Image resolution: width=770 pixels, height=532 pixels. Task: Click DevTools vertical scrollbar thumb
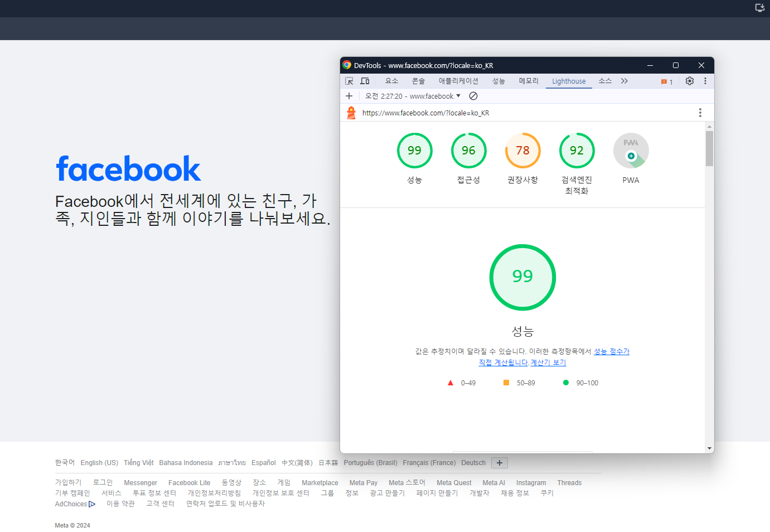[x=709, y=148]
